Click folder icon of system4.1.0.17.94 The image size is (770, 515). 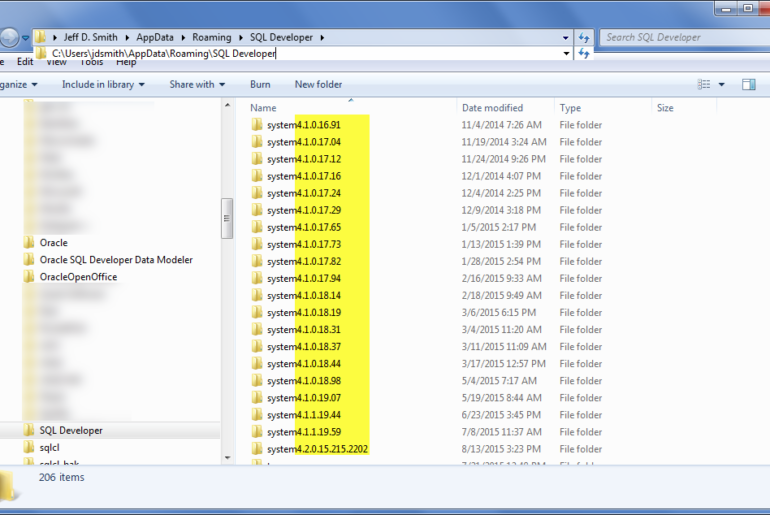click(257, 278)
